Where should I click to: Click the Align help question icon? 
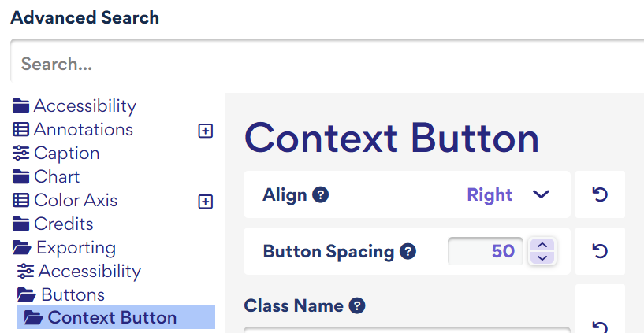coord(320,194)
